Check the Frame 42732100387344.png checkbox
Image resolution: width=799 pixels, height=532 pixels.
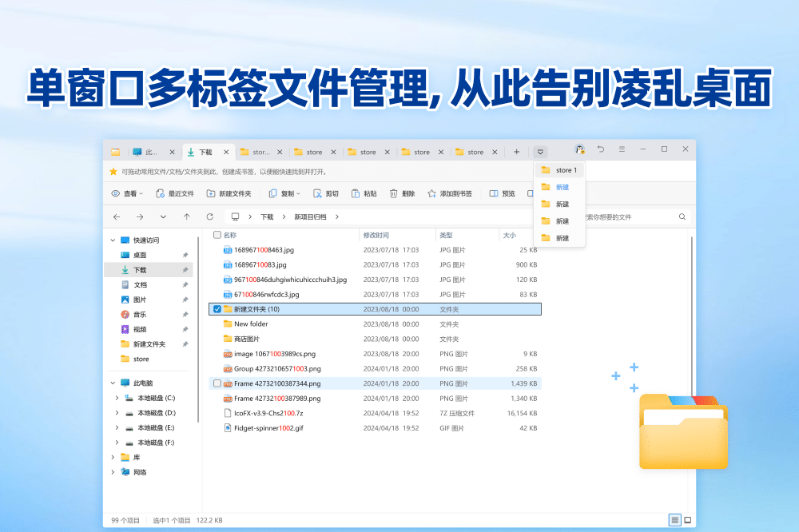point(217,383)
